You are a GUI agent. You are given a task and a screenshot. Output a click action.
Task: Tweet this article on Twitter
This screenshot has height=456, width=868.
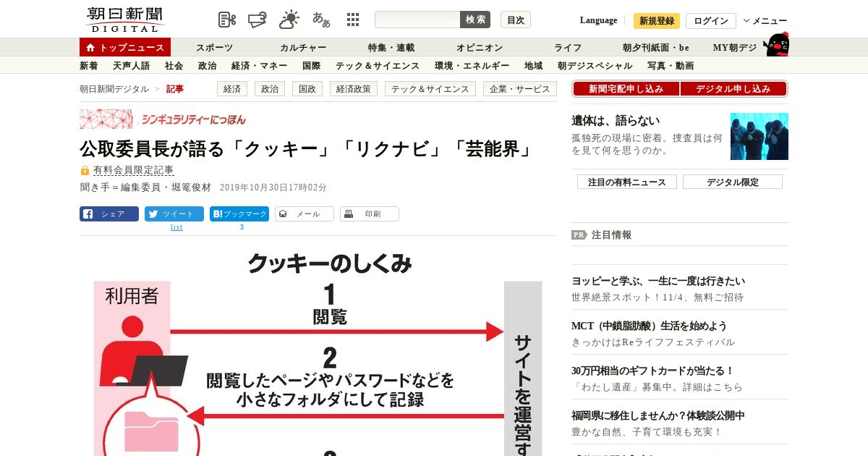[x=174, y=214]
